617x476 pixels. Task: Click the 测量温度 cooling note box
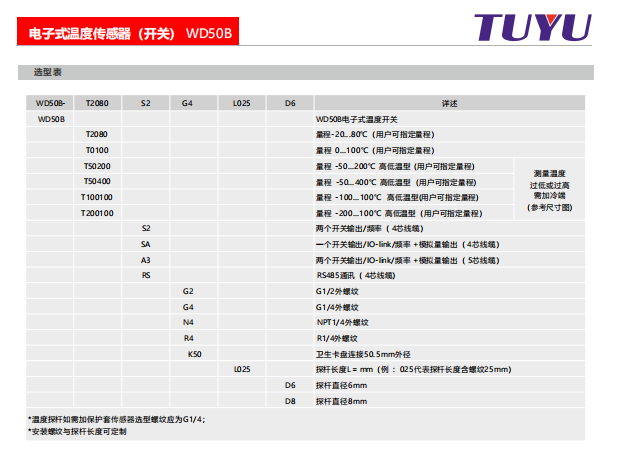tap(550, 189)
